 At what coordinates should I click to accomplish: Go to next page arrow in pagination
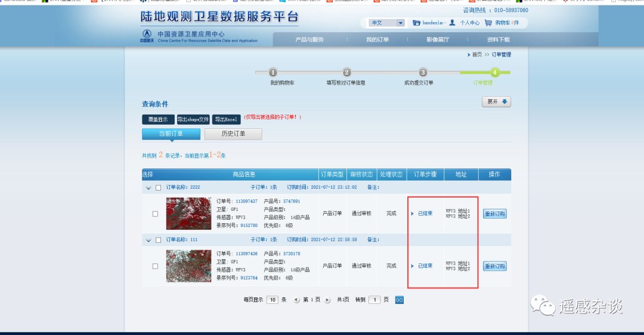(327, 300)
